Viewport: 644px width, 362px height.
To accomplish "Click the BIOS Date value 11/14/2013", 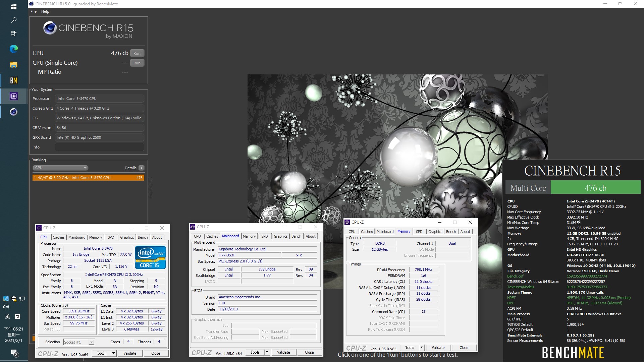I will [267, 309].
